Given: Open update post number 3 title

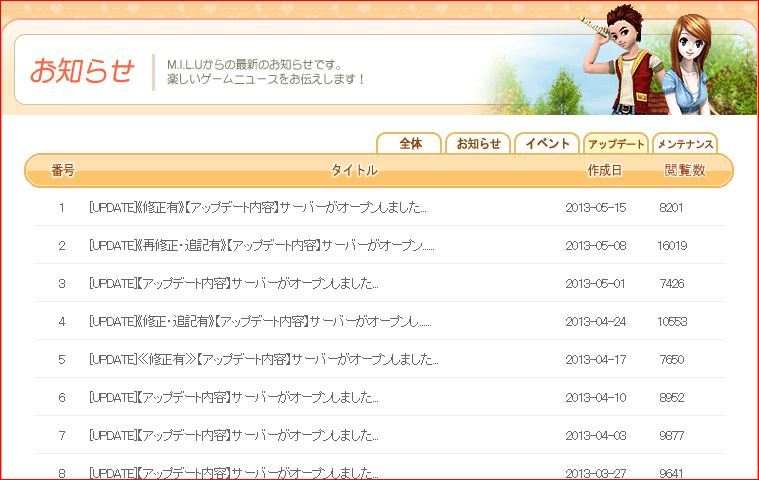Looking at the screenshot, I should (233, 284).
